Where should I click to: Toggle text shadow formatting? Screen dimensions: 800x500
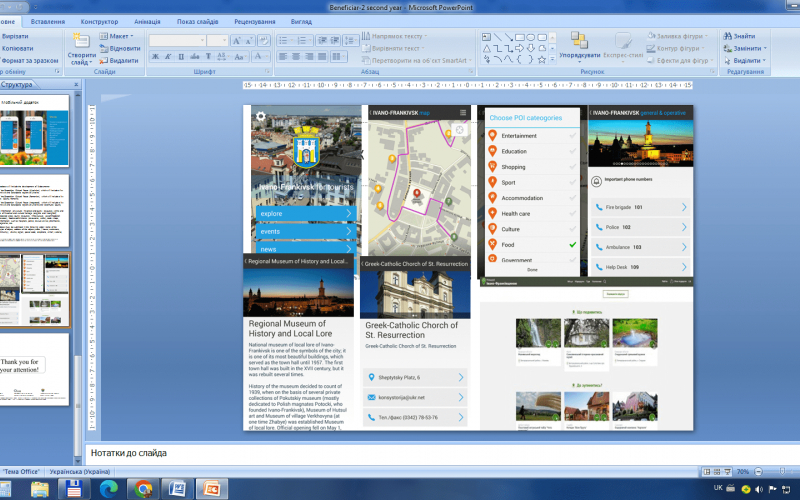(208, 57)
